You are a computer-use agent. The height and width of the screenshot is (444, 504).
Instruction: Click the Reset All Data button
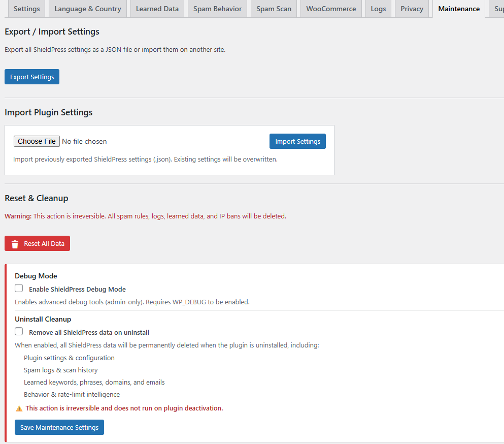[x=37, y=243]
